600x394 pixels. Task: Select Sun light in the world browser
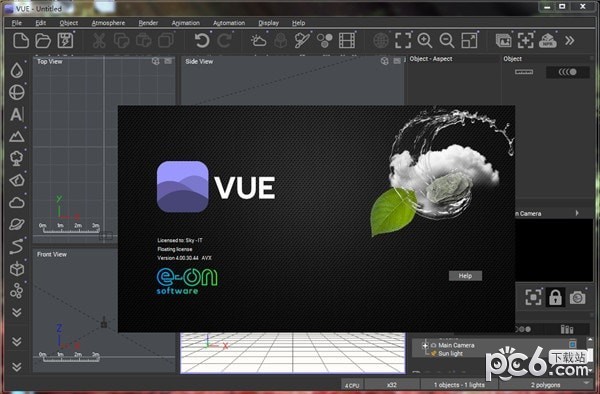450,353
